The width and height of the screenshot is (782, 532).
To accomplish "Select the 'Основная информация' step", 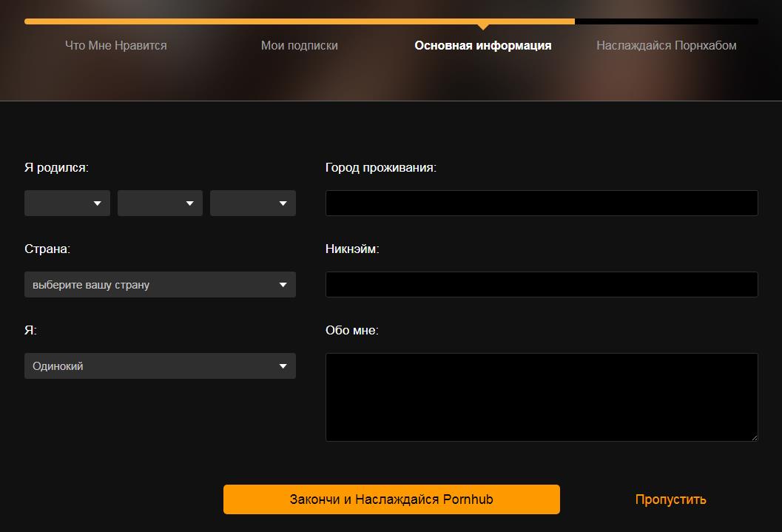I will pos(483,45).
